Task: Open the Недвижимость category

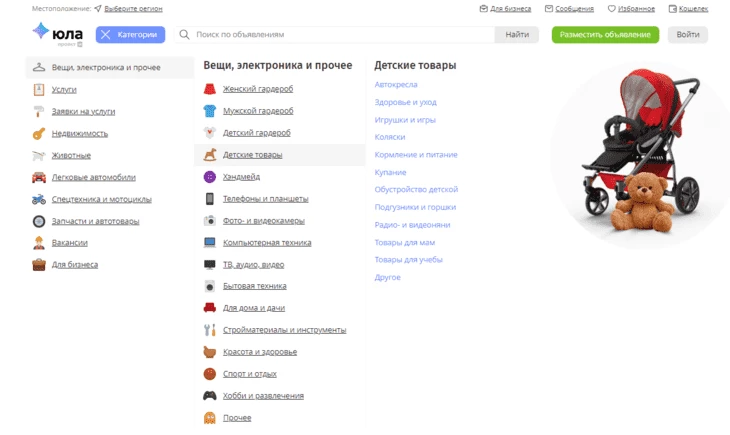Action: click(x=80, y=134)
